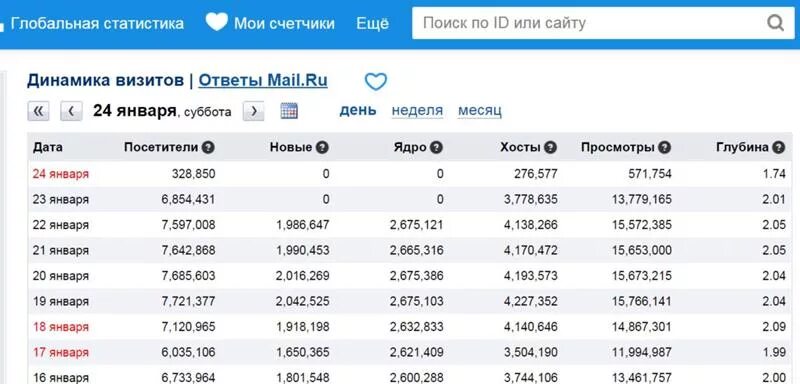Click the white heart icon beside Мои счетчики
Screen dimensions: 800x384
point(216,22)
